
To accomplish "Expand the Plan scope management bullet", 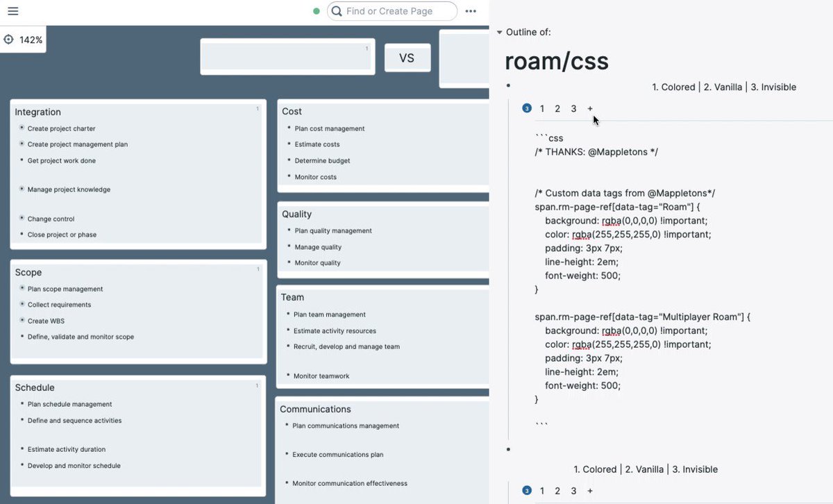I will click(22, 288).
